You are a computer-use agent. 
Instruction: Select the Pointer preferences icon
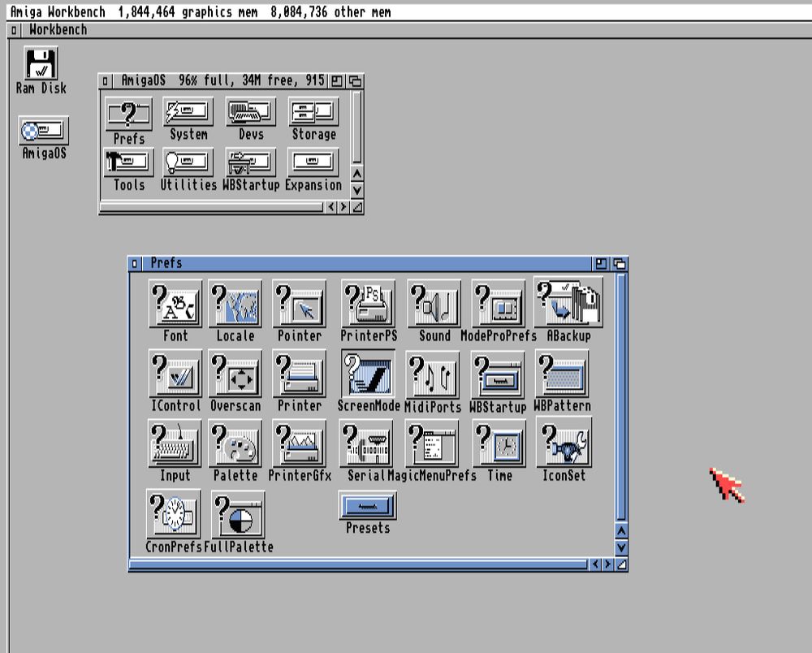[x=300, y=304]
